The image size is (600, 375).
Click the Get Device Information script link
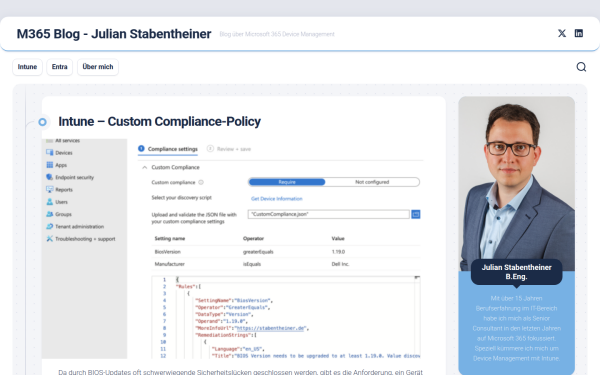(277, 199)
